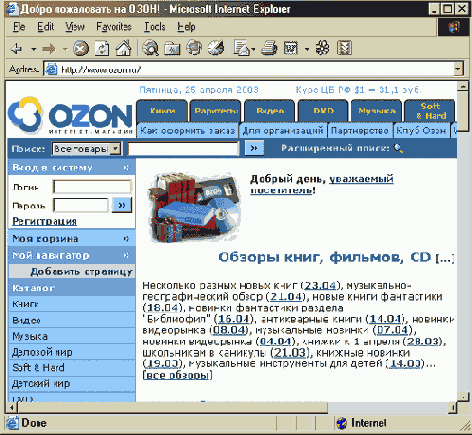
Task: Go forward with the Forward arrow
Action: pos(49,49)
